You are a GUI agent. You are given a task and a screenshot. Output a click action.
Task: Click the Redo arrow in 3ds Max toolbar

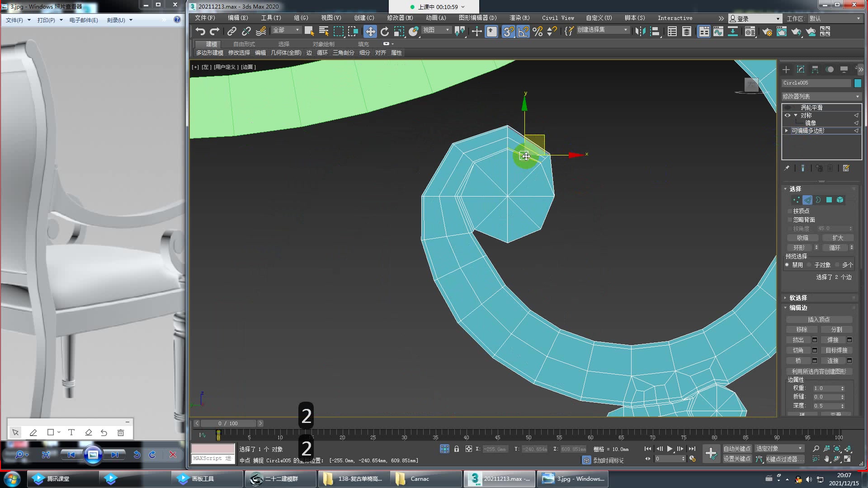[x=215, y=31]
